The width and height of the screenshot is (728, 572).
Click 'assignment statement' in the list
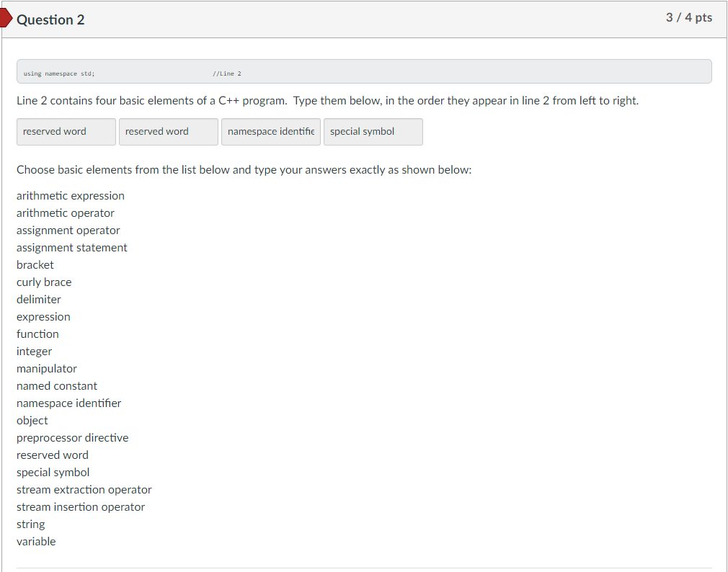[x=72, y=248]
